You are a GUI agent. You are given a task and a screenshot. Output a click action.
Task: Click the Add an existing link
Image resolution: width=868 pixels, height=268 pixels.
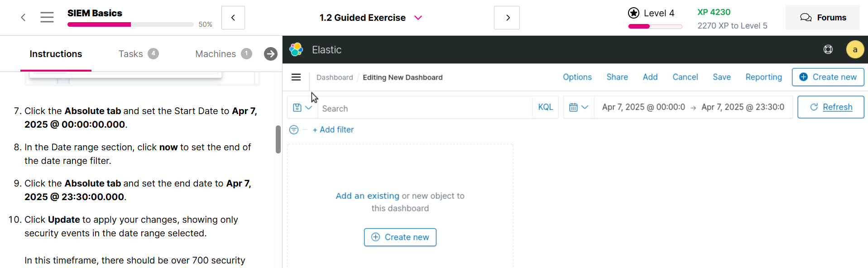pyautogui.click(x=367, y=196)
